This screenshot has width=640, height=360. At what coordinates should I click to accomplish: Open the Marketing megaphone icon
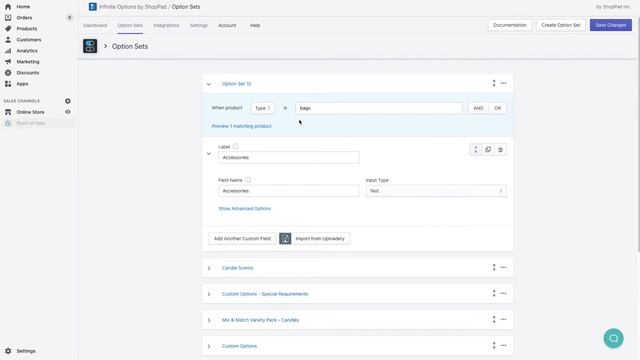(x=8, y=62)
